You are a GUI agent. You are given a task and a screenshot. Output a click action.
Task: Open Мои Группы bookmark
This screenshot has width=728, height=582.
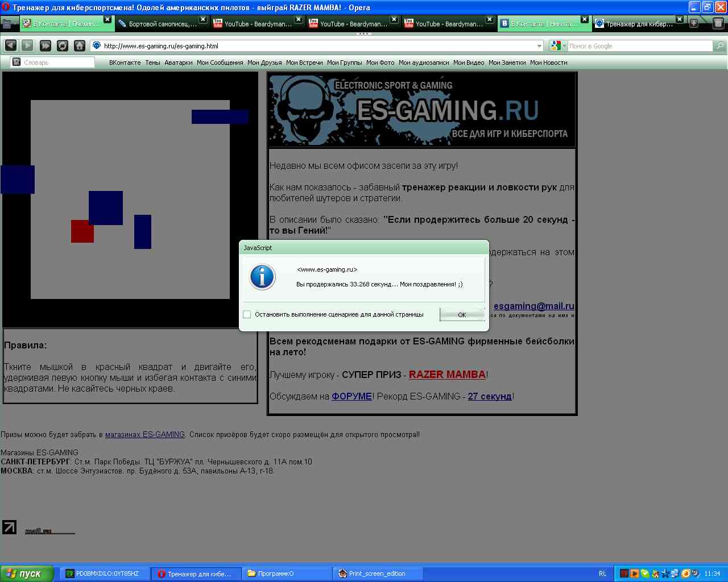(x=344, y=63)
